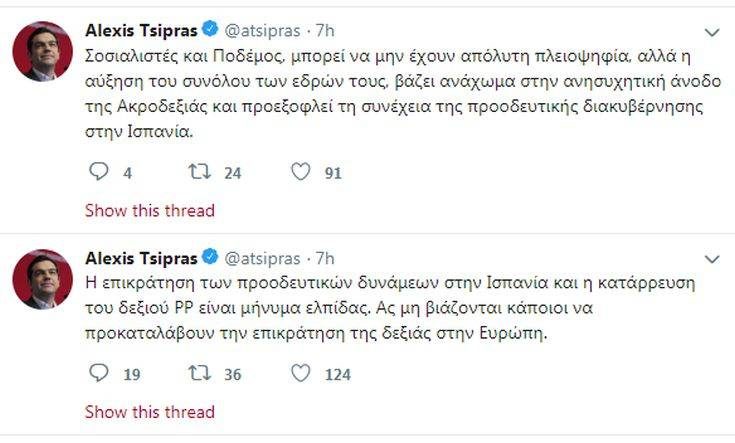Open the 7h timestamp of second tweet

(325, 258)
